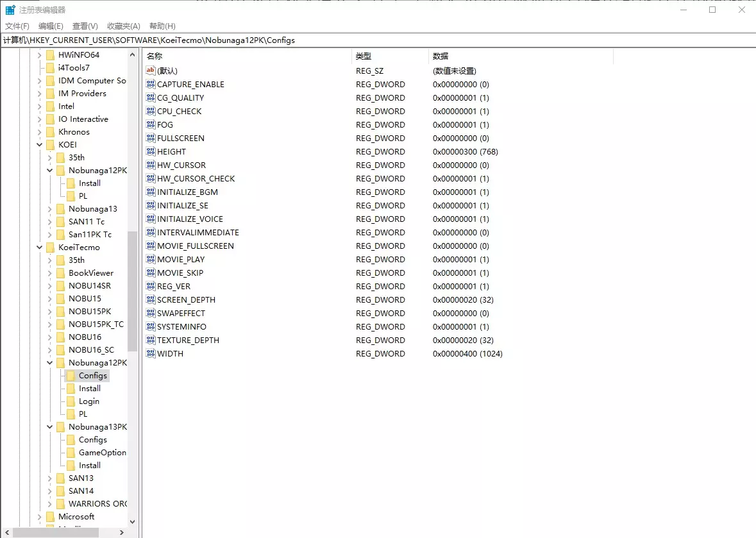756x538 pixels.
Task: Expand the Nobunaga13 tree node
Action: tap(49, 209)
